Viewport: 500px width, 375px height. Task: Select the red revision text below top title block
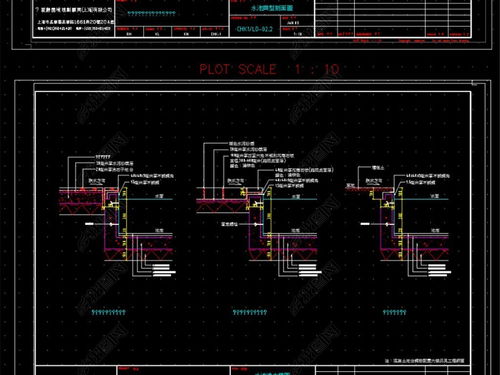tap(411, 41)
